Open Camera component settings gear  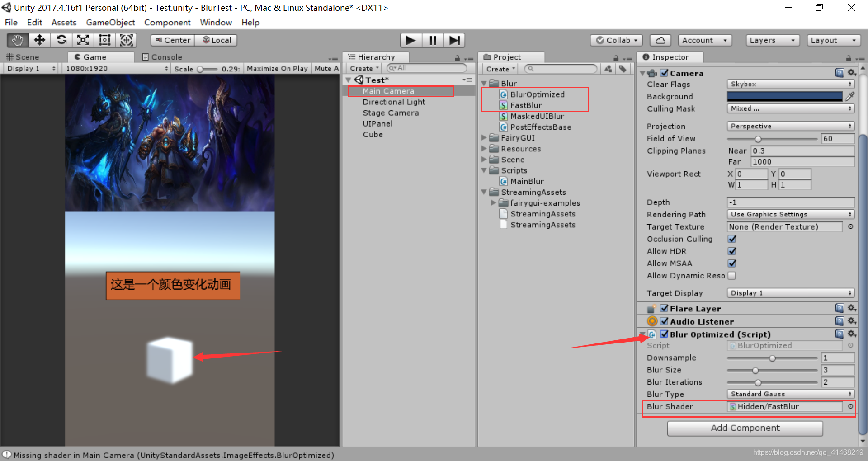[x=852, y=73]
